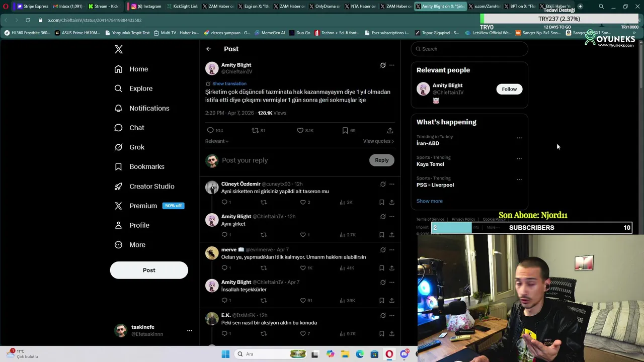
Task: Open Chat from sidebar
Action: (x=129, y=128)
